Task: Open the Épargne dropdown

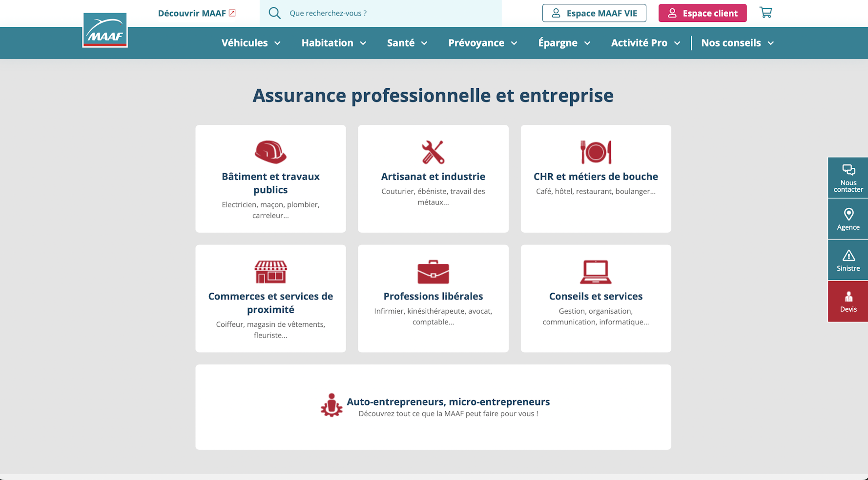Action: (x=564, y=43)
